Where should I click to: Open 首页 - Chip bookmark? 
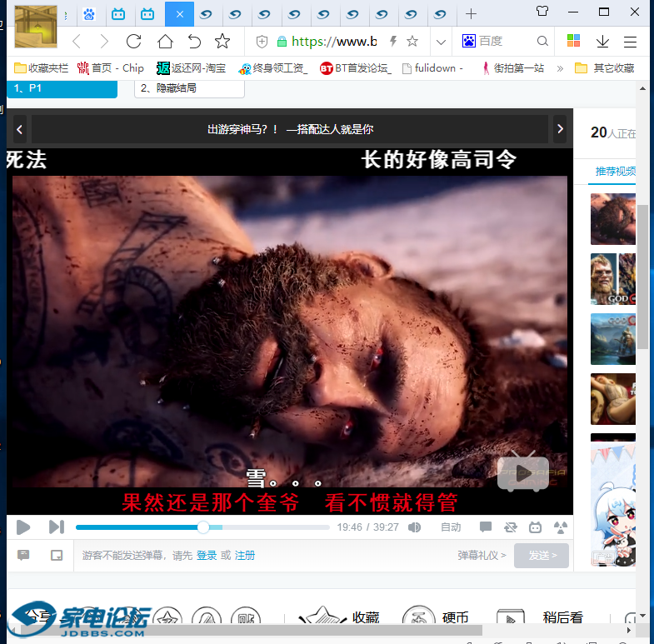click(111, 68)
